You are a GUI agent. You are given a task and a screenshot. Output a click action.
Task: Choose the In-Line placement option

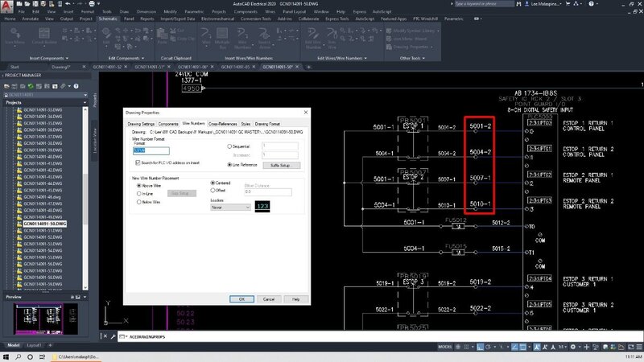pyautogui.click(x=138, y=193)
